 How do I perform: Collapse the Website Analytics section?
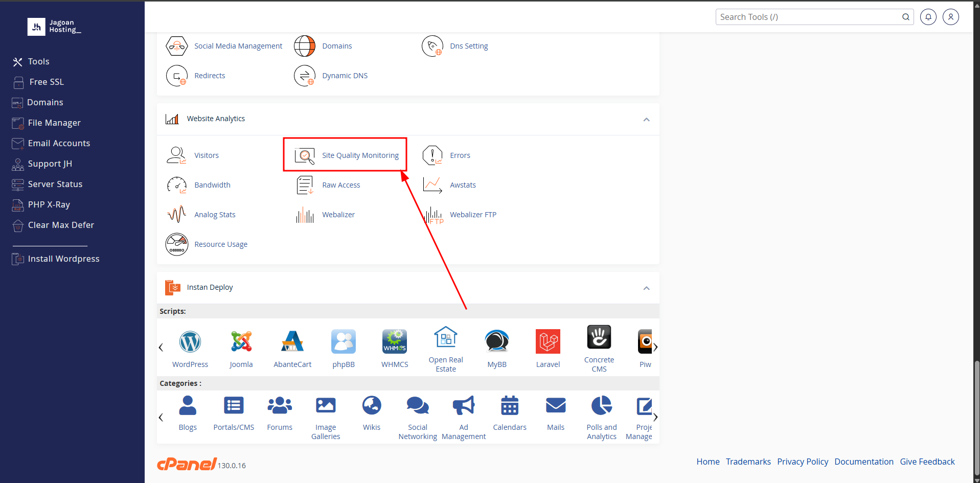(x=646, y=119)
